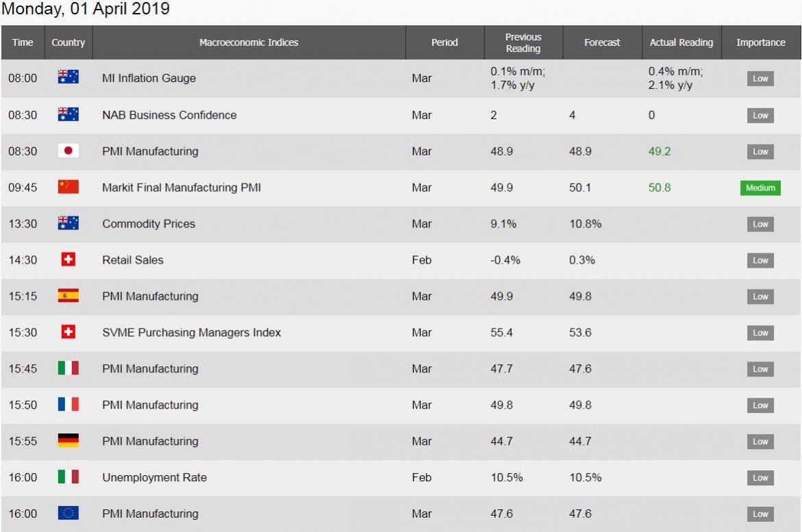The width and height of the screenshot is (802, 532).
Task: Select the Markit Final Manufacturing PMI text
Action: click(181, 188)
